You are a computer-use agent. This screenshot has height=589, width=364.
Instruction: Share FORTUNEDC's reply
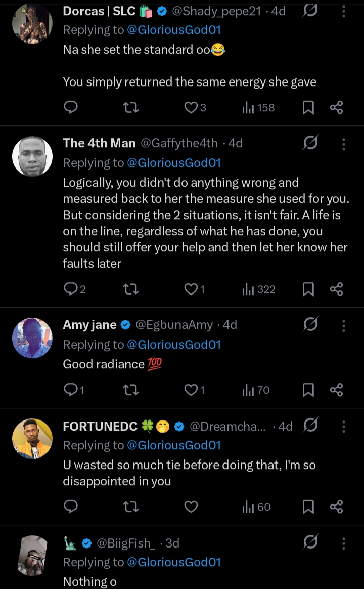point(336,507)
